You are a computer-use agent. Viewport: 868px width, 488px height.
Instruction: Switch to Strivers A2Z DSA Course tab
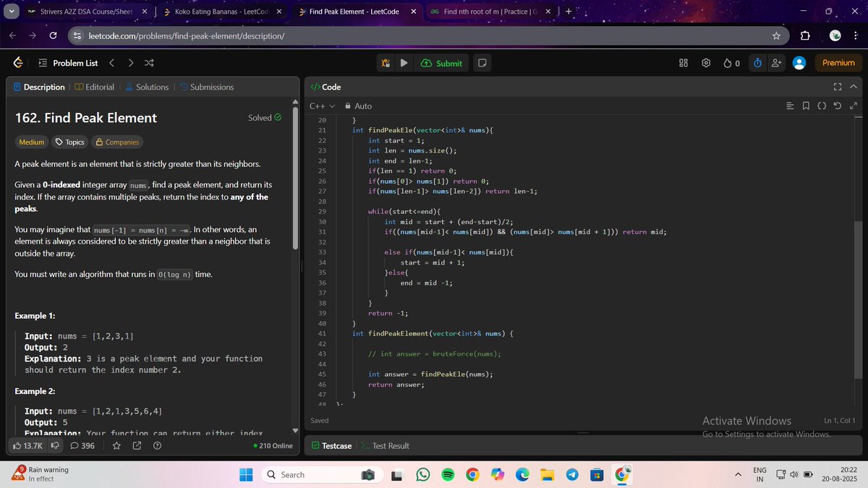(88, 12)
